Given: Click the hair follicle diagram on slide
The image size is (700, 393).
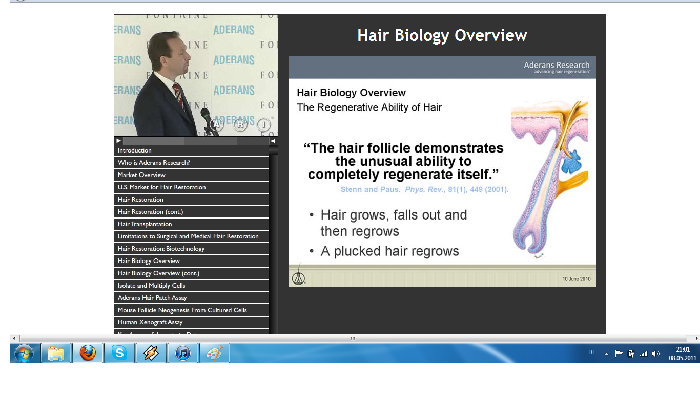Looking at the screenshot, I should [x=550, y=179].
